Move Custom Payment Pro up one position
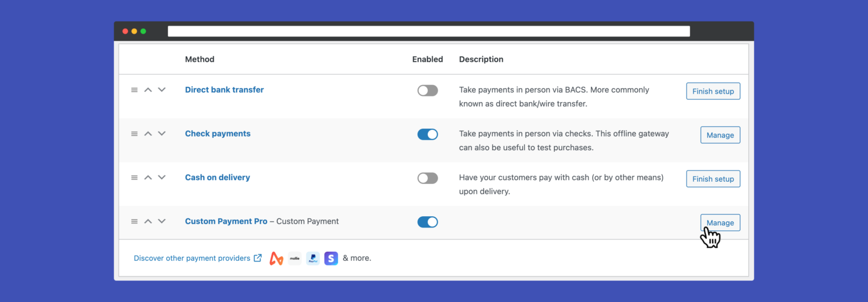 148,221
